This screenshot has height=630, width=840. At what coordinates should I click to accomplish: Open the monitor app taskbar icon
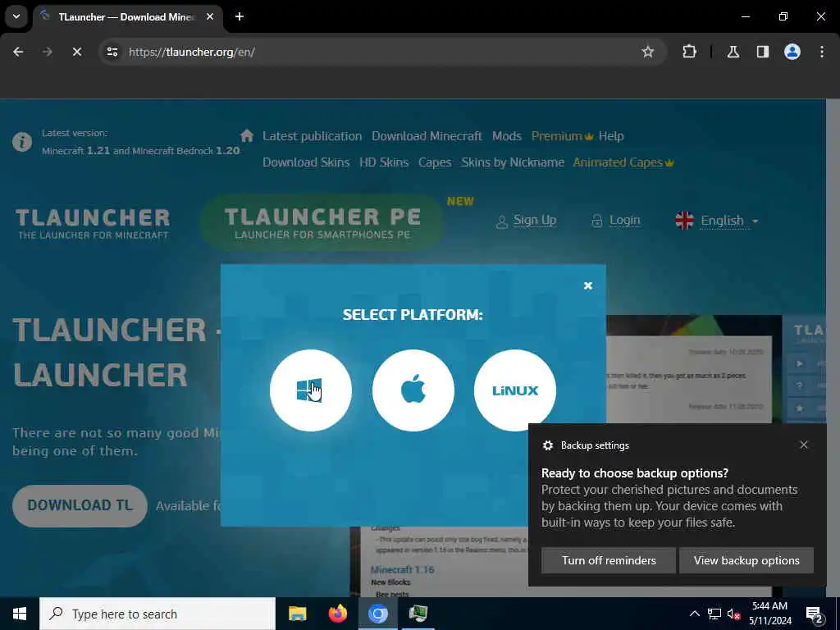click(418, 614)
